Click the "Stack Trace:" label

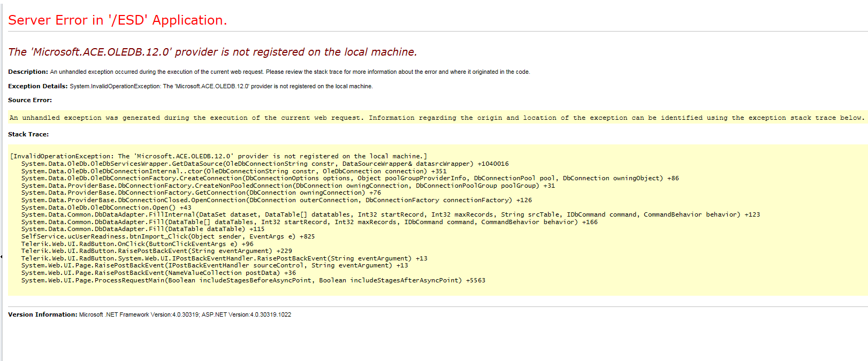pyautogui.click(x=28, y=134)
